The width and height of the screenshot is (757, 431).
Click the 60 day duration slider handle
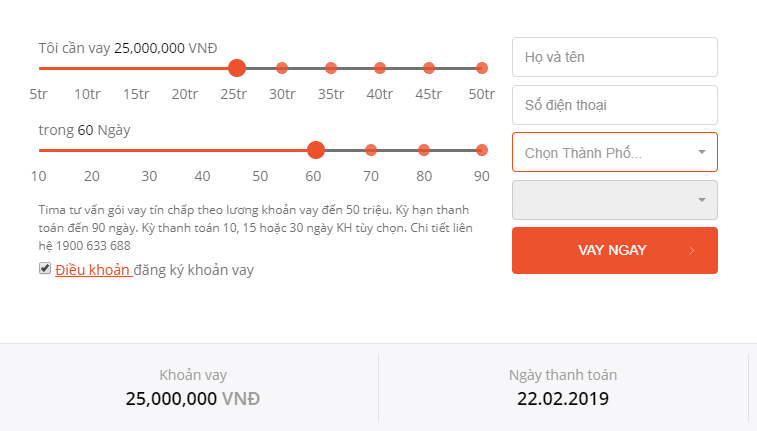(316, 150)
